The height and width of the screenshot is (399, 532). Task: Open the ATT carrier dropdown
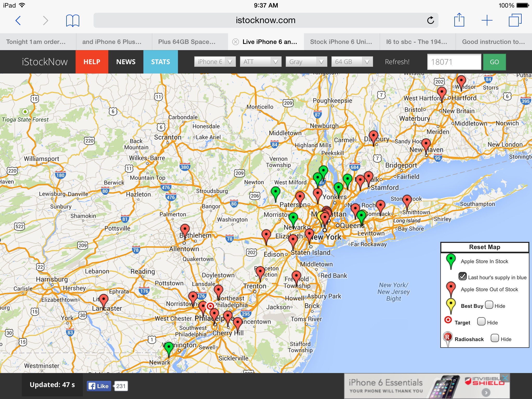[x=261, y=62]
